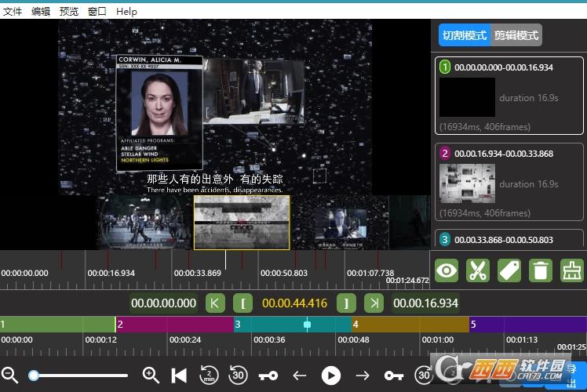The width and height of the screenshot is (587, 392).
Task: Click the start time field 00.00.00.000
Action: click(x=163, y=303)
